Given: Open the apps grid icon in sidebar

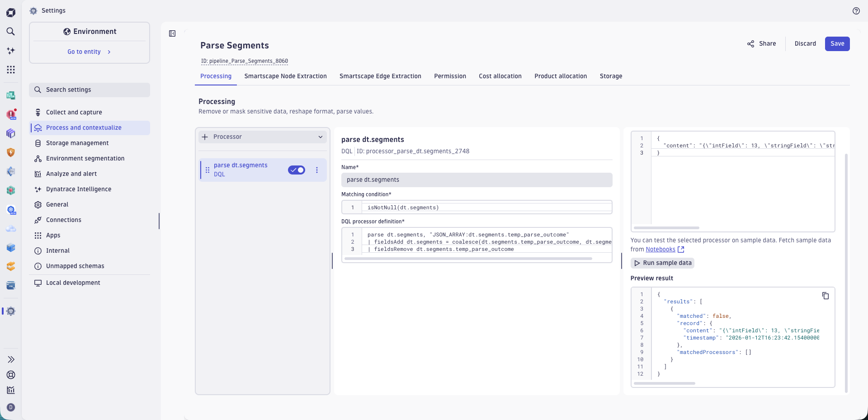Looking at the screenshot, I should click(x=11, y=70).
